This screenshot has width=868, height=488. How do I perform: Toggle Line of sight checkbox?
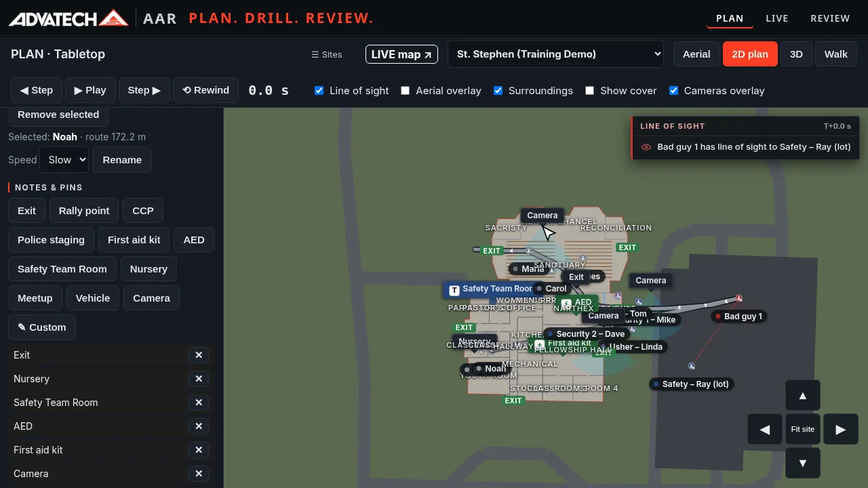point(319,90)
